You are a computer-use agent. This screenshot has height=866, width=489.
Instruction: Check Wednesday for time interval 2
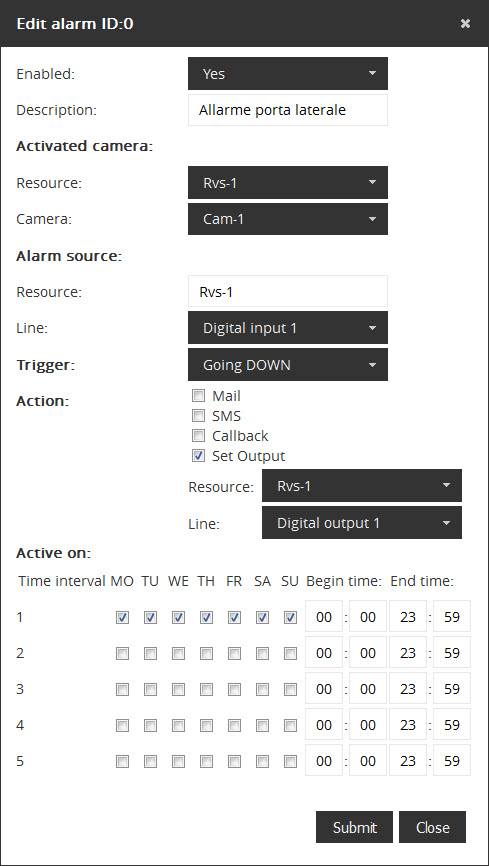click(178, 653)
